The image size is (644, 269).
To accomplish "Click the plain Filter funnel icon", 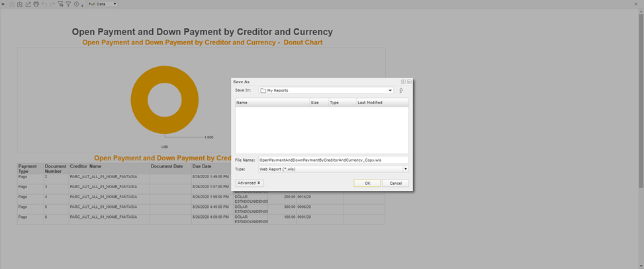I will coord(68,4).
